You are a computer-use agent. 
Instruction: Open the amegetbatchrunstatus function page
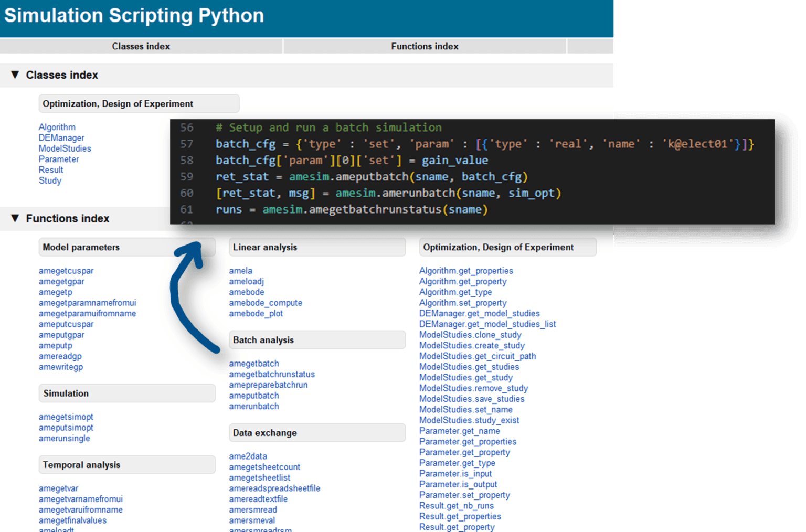pos(272,374)
